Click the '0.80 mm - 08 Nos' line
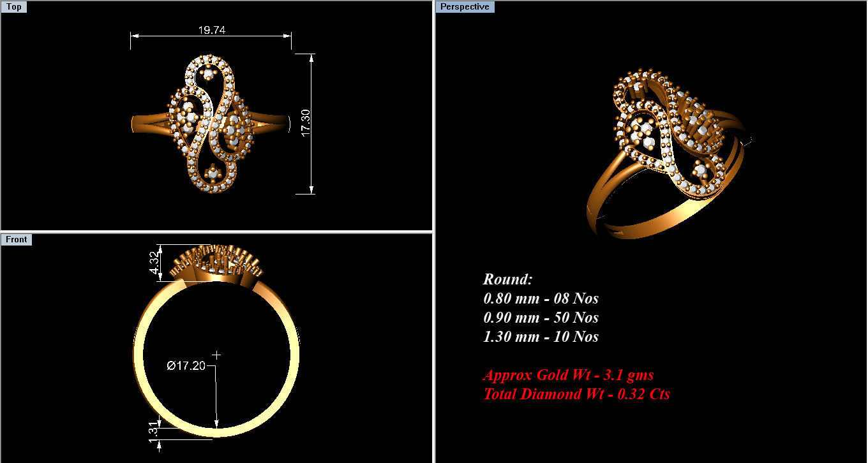868x463 pixels. (541, 298)
